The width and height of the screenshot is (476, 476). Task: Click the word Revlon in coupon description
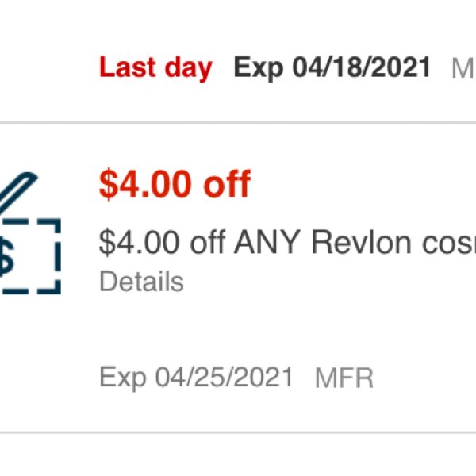(361, 242)
